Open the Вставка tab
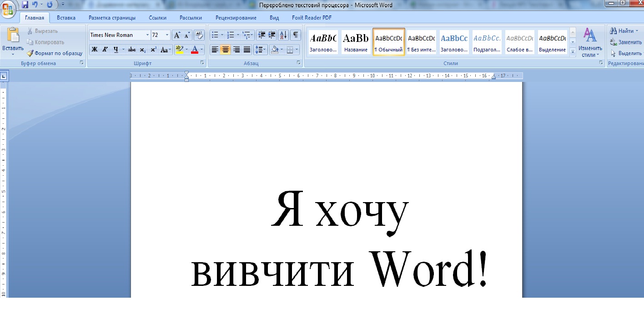The image size is (644, 320). coord(66,18)
